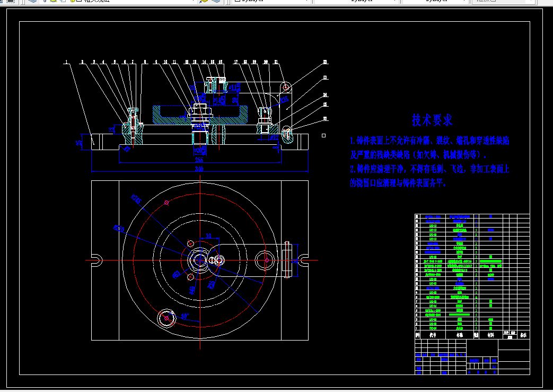The height and width of the screenshot is (392, 553).
Task: Click part balloon number 1
Action: pyautogui.click(x=66, y=62)
